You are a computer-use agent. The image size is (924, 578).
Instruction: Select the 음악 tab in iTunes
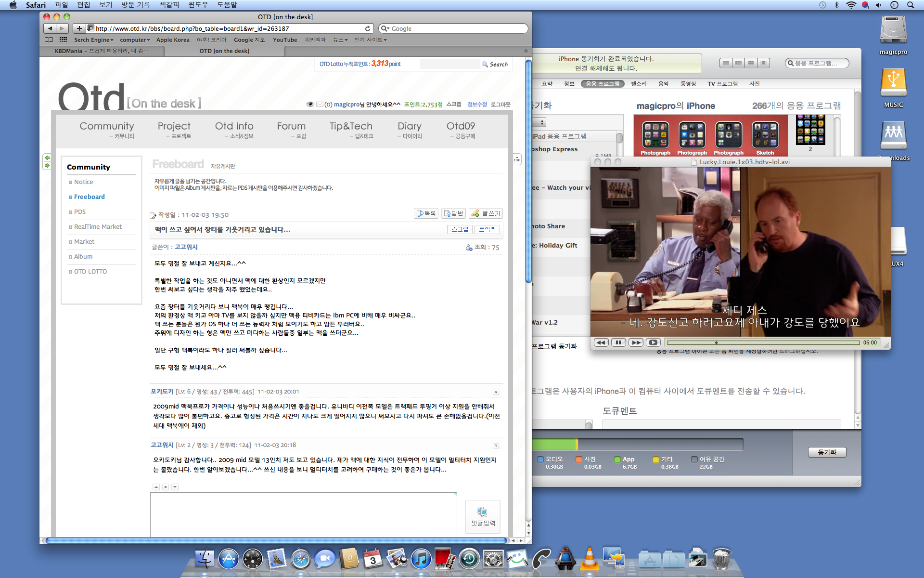(x=664, y=84)
